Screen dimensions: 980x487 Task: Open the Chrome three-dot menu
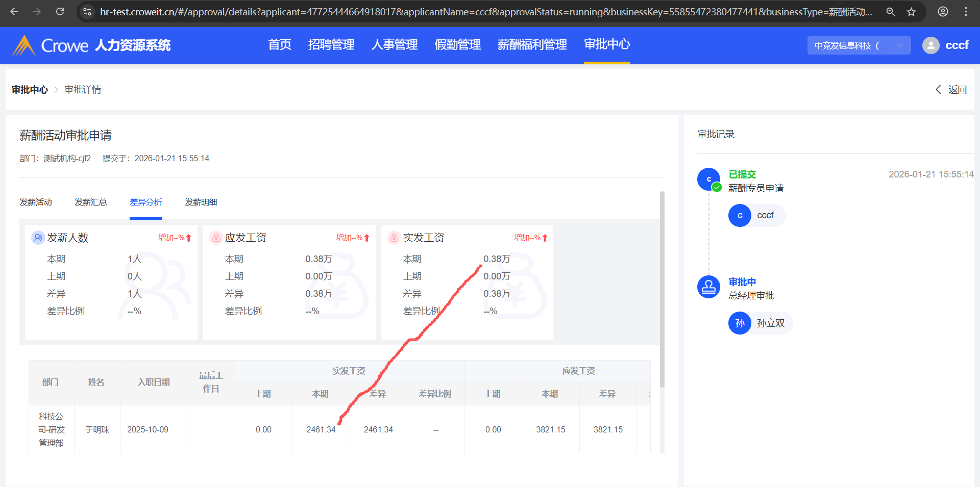(966, 12)
